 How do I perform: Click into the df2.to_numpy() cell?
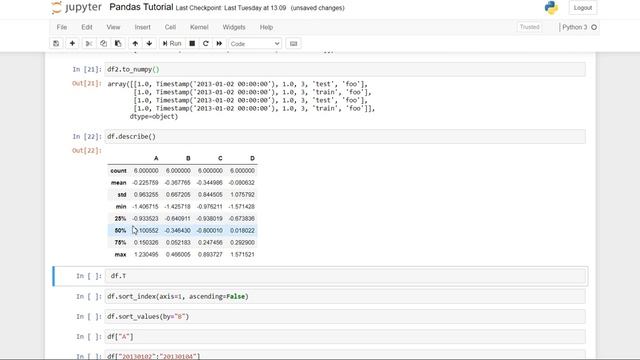pos(345,69)
